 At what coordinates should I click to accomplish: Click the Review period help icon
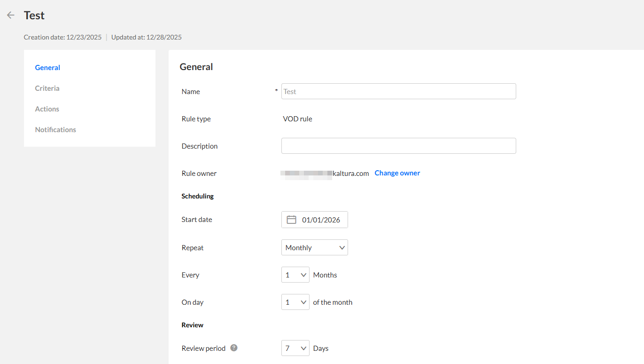click(234, 348)
